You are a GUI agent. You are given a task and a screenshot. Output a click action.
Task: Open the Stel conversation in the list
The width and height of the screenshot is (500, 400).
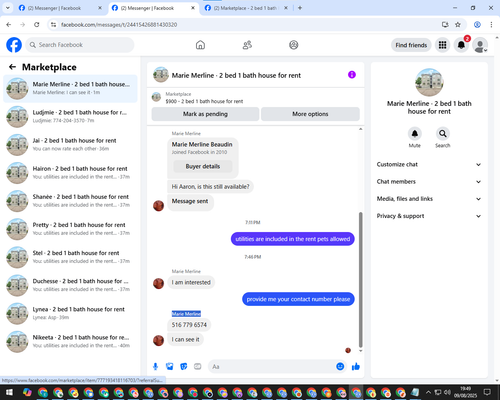[x=70, y=257]
